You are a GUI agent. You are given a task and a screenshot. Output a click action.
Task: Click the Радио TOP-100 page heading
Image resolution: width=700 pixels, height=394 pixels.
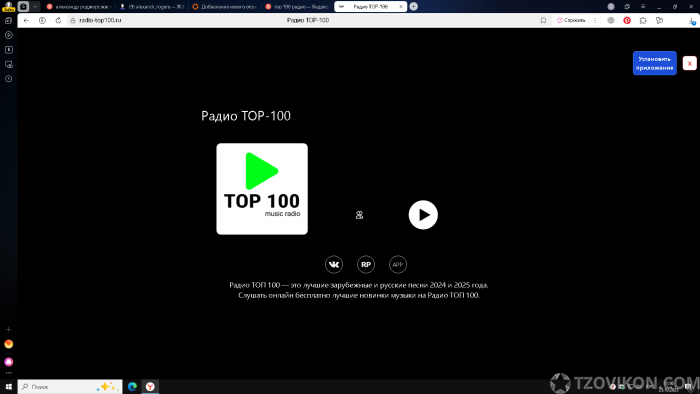click(246, 116)
